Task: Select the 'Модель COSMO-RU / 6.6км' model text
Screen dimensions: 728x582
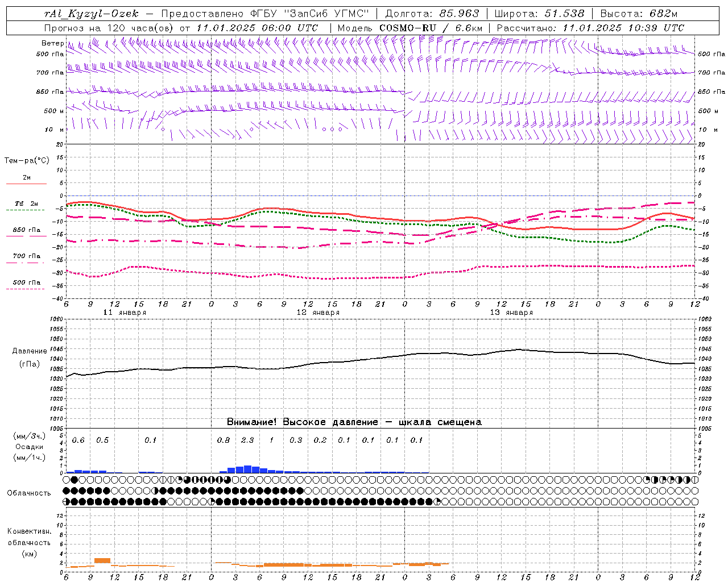Action: coord(409,28)
